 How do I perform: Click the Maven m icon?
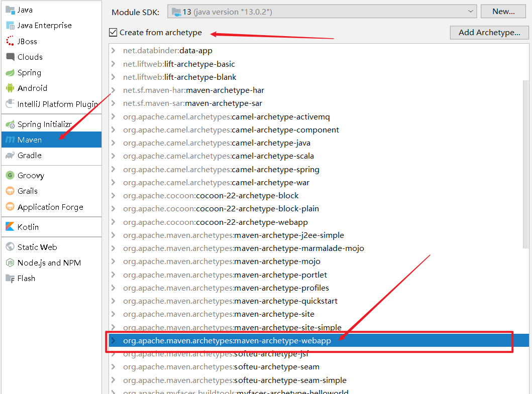click(10, 140)
